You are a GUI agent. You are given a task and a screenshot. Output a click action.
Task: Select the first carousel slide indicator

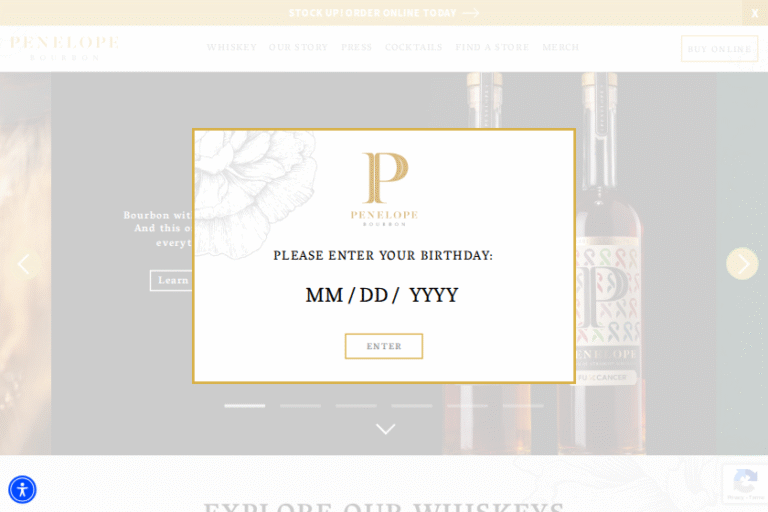coord(245,405)
